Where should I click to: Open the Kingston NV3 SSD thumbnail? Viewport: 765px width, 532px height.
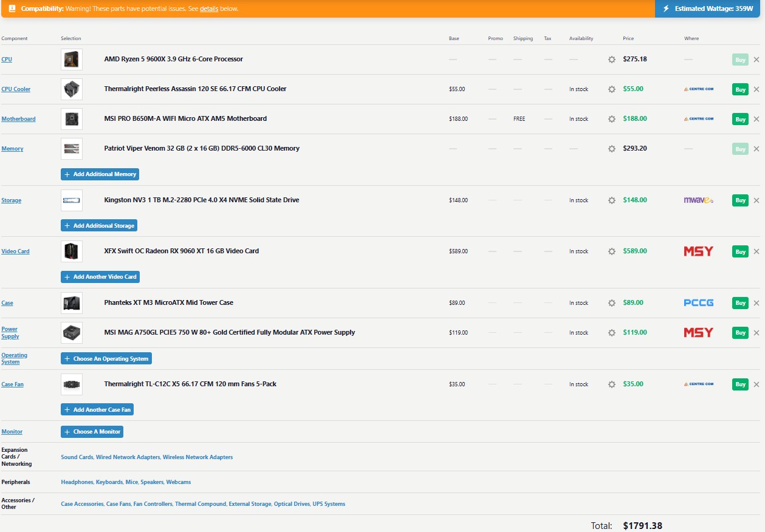click(x=72, y=200)
